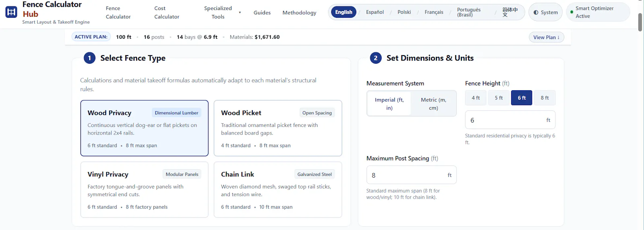Switch language to Polski
The height and width of the screenshot is (230, 644).
click(404, 12)
